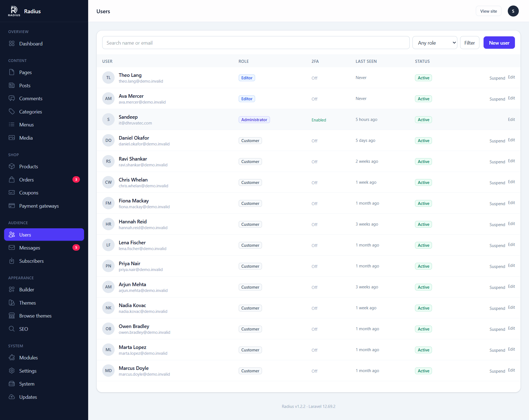The height and width of the screenshot is (420, 529).
Task: Click the Administrator role badge for Sandeep
Action: [254, 120]
